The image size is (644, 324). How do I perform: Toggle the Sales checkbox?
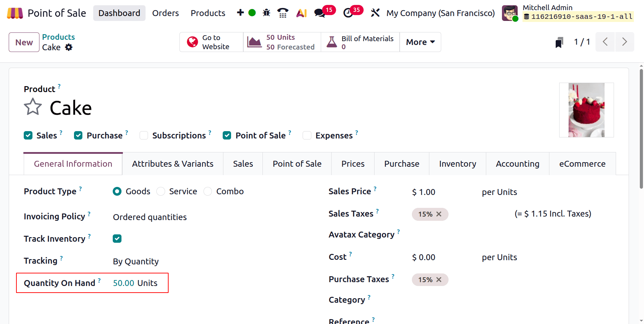(28, 135)
